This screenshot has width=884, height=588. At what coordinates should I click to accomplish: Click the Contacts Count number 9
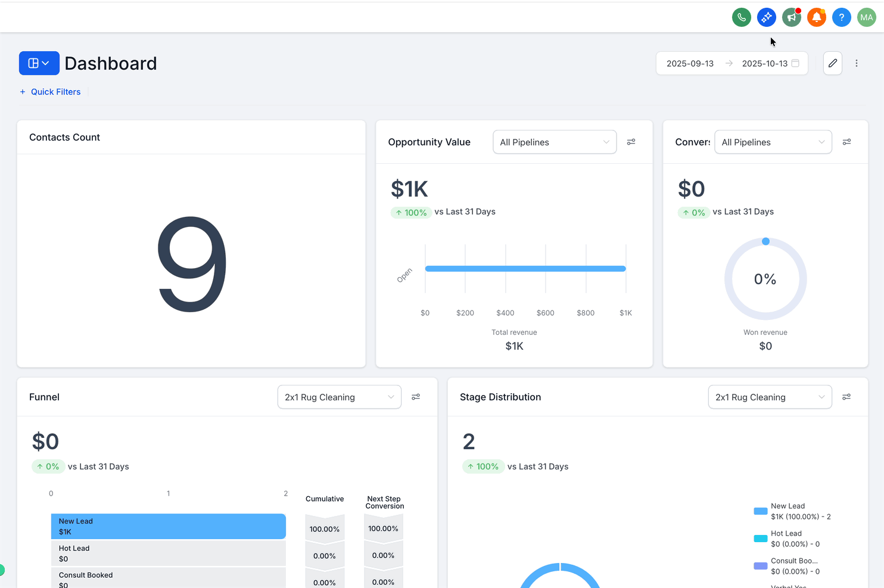[x=192, y=264]
